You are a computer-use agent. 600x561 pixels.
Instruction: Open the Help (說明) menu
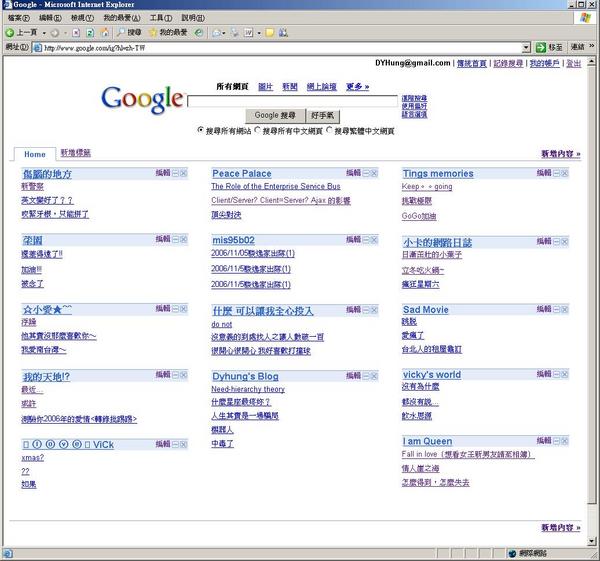pos(193,18)
